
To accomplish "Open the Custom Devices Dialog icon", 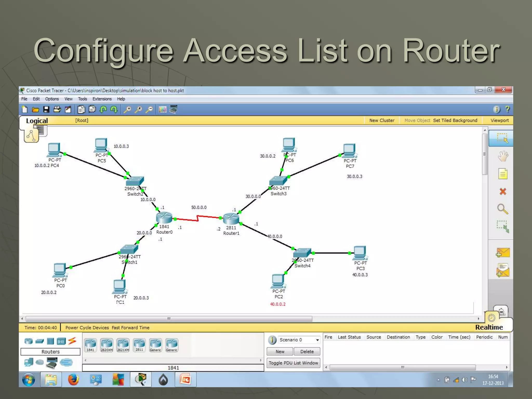I will click(174, 109).
